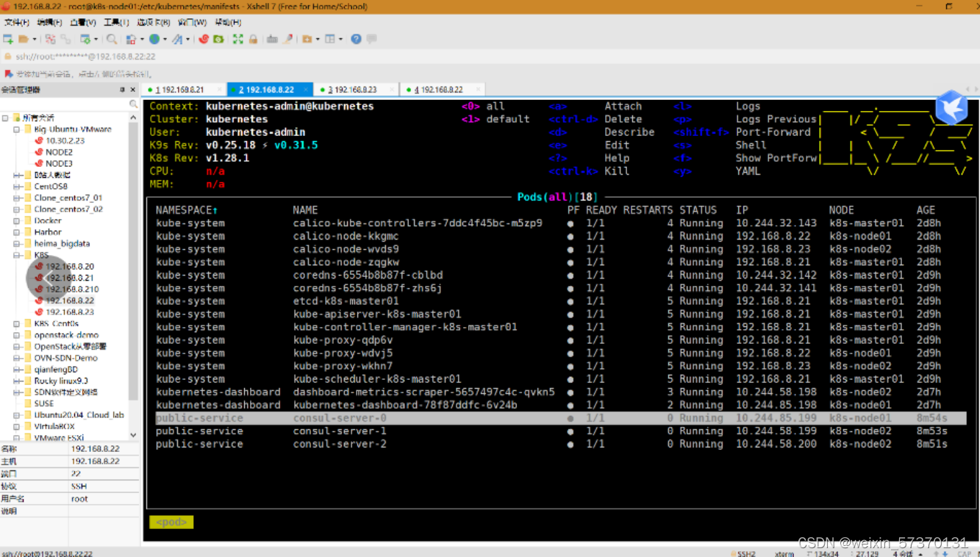Click the Copy/Paste toolbar icon
Image resolution: width=980 pixels, height=557 pixels.
pos(131,39)
